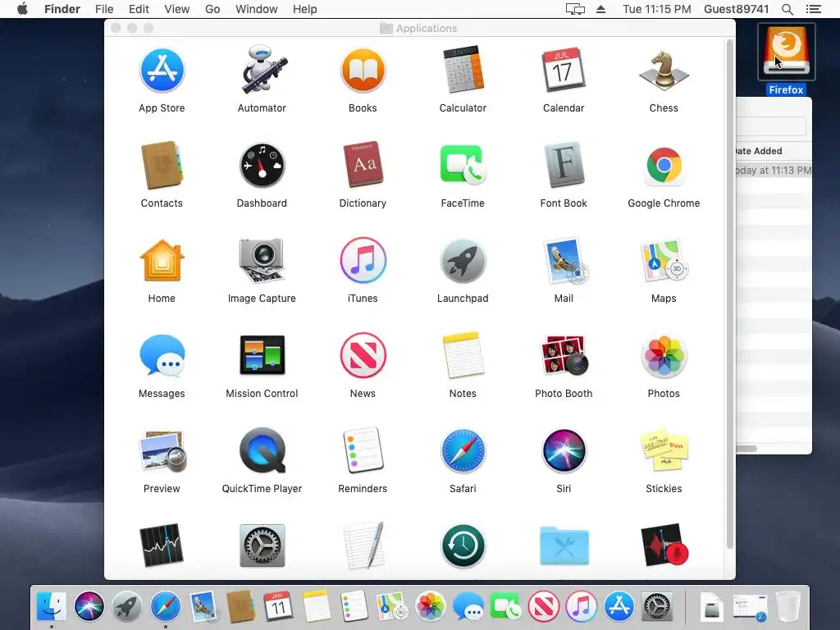Select the Voice Memos app icon

pos(664,546)
